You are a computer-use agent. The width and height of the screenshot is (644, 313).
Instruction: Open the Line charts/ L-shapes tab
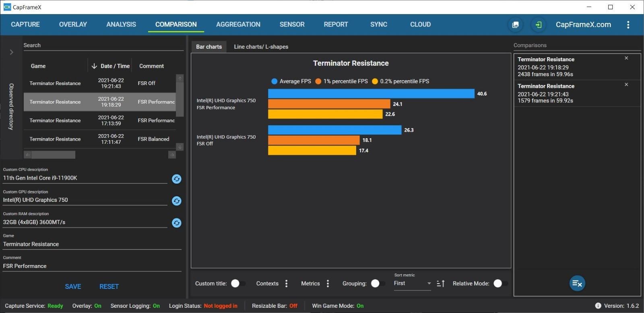pyautogui.click(x=261, y=47)
